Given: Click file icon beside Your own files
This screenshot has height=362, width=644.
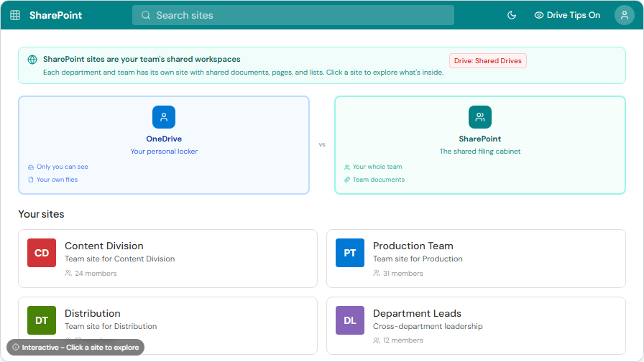Looking at the screenshot, I should pyautogui.click(x=31, y=180).
